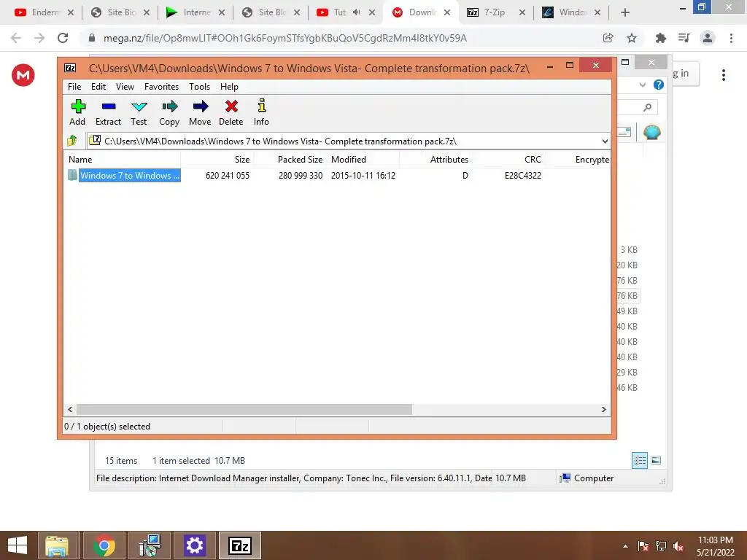Click the packed size 280 999 330

[301, 175]
